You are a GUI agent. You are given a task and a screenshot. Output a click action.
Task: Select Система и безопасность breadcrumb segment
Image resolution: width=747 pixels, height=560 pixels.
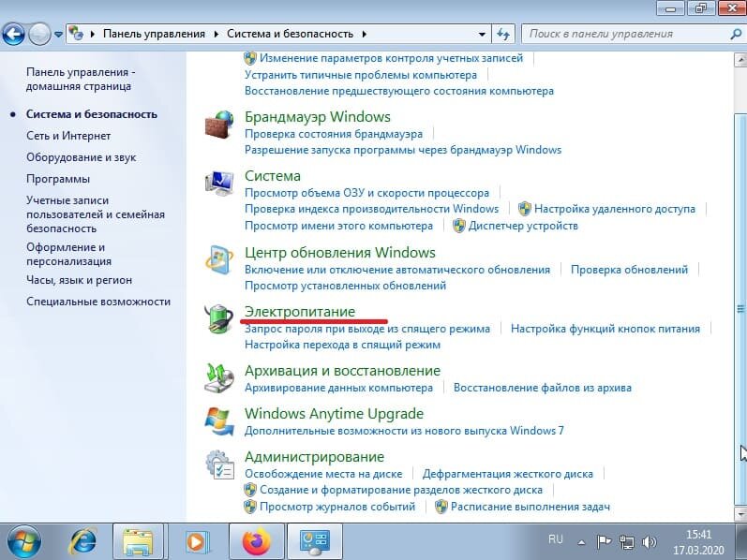[x=291, y=34]
